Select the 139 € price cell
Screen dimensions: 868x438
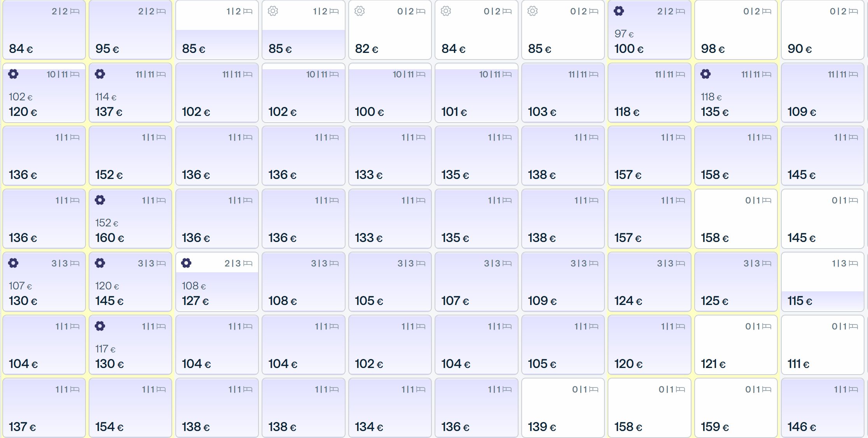[x=563, y=408]
